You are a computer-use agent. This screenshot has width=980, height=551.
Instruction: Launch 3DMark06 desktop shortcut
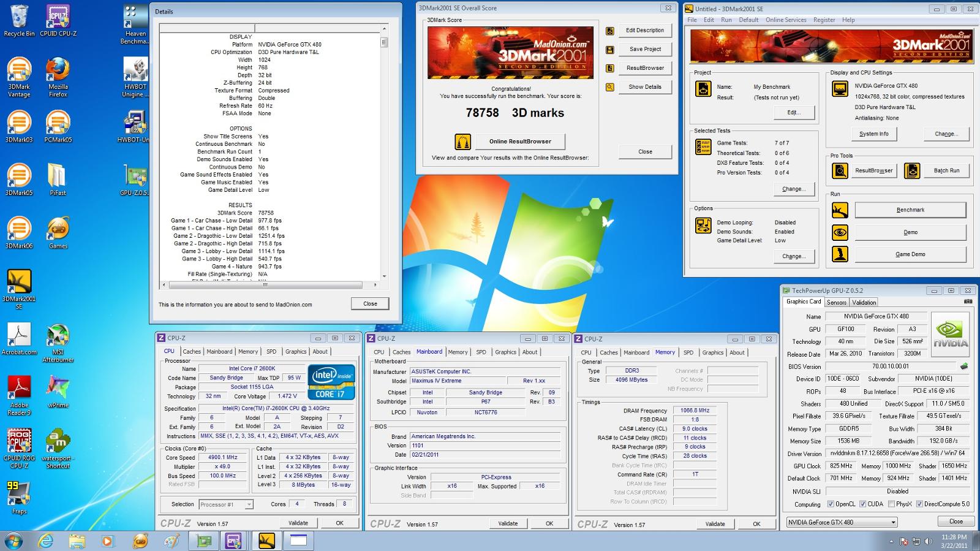pyautogui.click(x=19, y=233)
